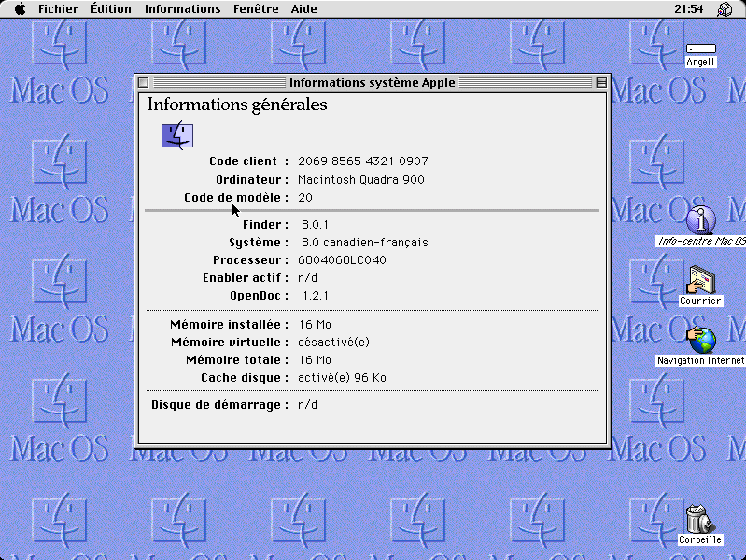Select the Navigation Internet desktop icon

(x=700, y=340)
